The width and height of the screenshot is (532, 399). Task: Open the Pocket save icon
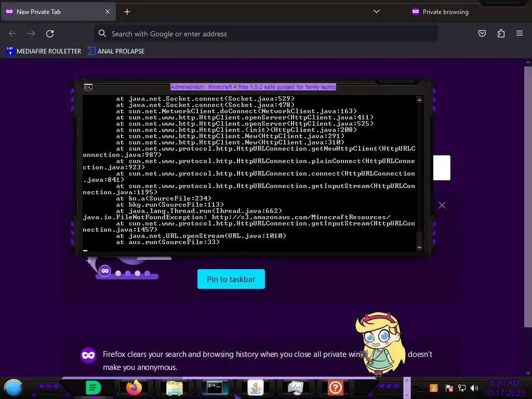coord(482,33)
